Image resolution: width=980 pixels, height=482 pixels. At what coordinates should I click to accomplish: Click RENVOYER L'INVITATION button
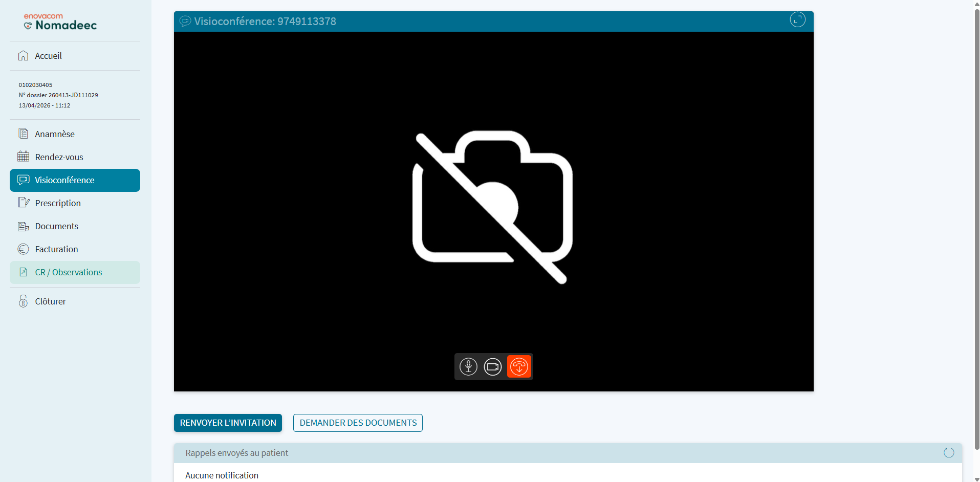pos(228,423)
